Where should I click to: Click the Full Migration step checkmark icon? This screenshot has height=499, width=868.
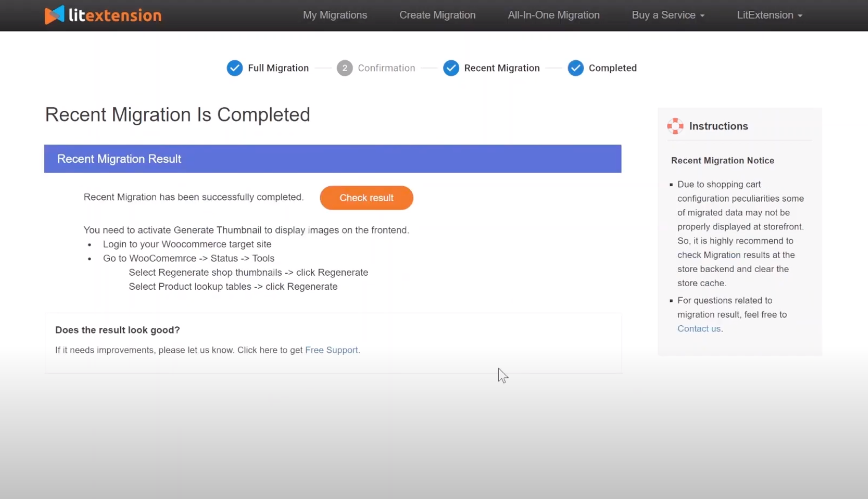coord(235,68)
